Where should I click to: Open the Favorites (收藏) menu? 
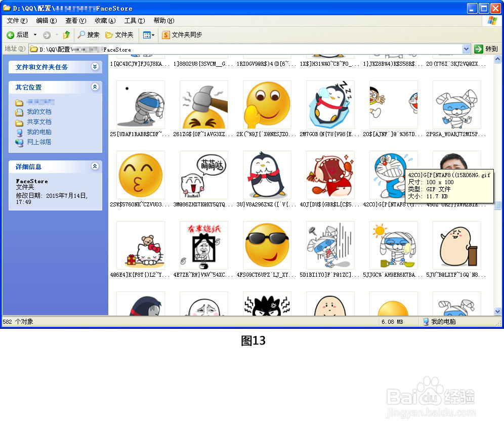(105, 21)
